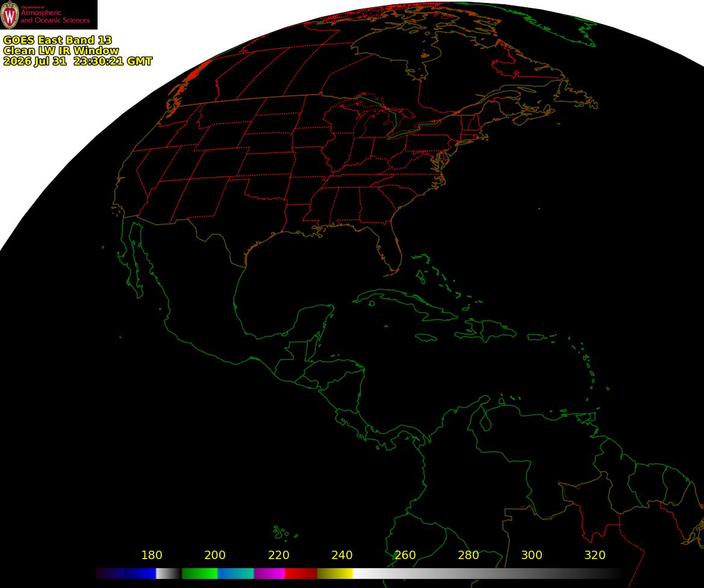Screen dimensions: 704x588
Task: Click the University of Wisconsin crest logo
Action: click(x=10, y=14)
